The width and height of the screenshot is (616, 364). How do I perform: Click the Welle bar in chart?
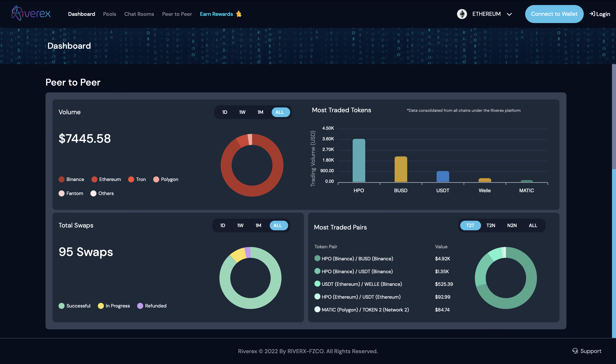(x=484, y=180)
